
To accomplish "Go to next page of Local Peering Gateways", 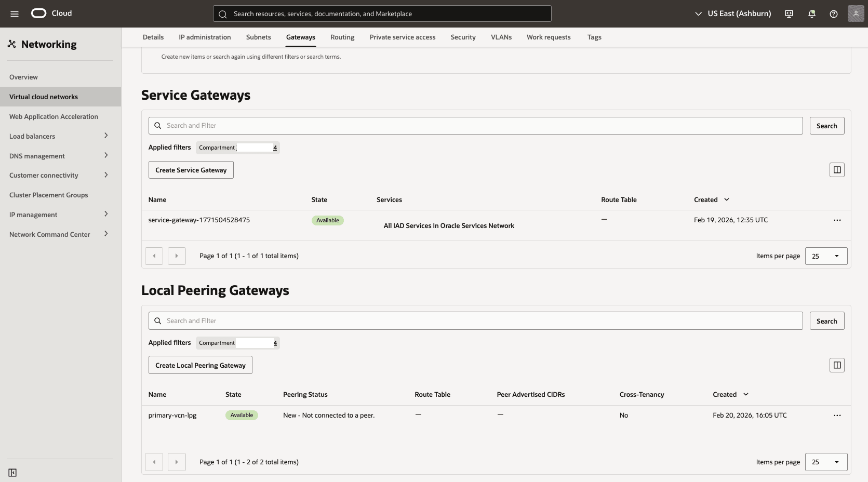I will pyautogui.click(x=177, y=462).
